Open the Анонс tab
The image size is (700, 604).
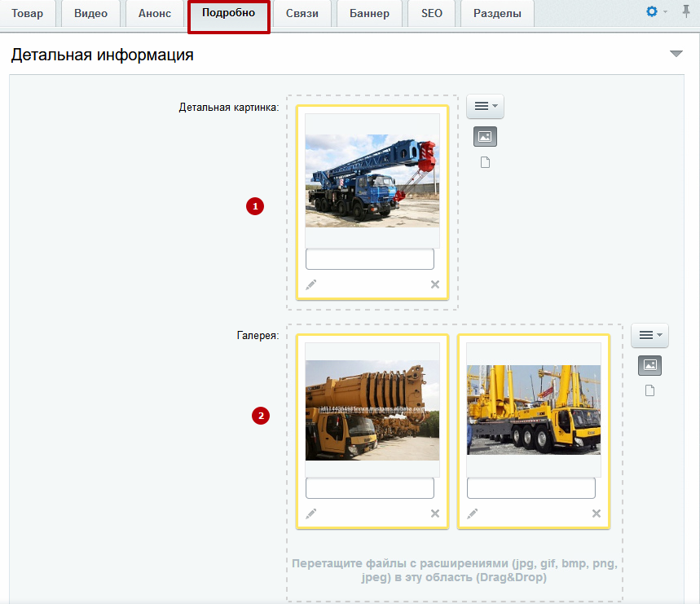(x=155, y=13)
